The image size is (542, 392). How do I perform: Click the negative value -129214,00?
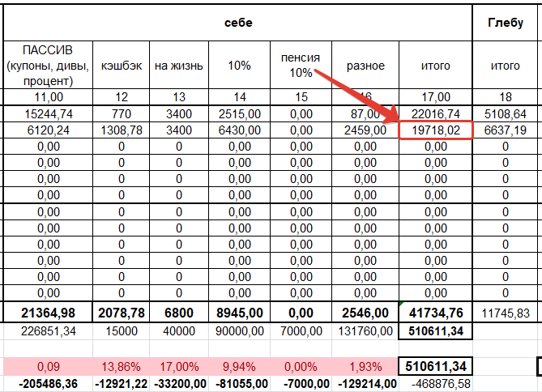365,384
